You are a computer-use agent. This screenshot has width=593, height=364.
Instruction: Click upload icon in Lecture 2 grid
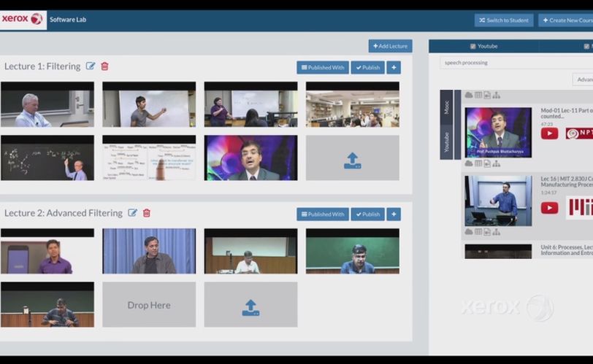[250, 306]
